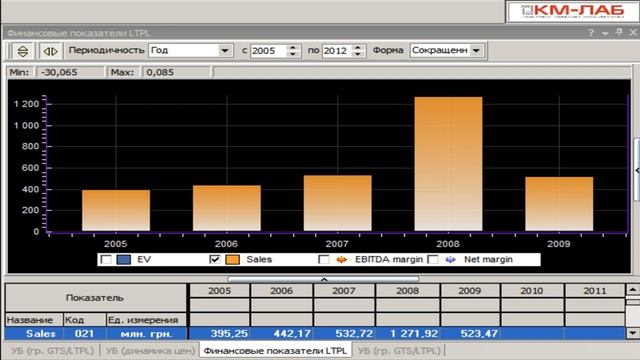
Task: Select the Финансовые показатели LTPL tab
Action: tap(275, 351)
